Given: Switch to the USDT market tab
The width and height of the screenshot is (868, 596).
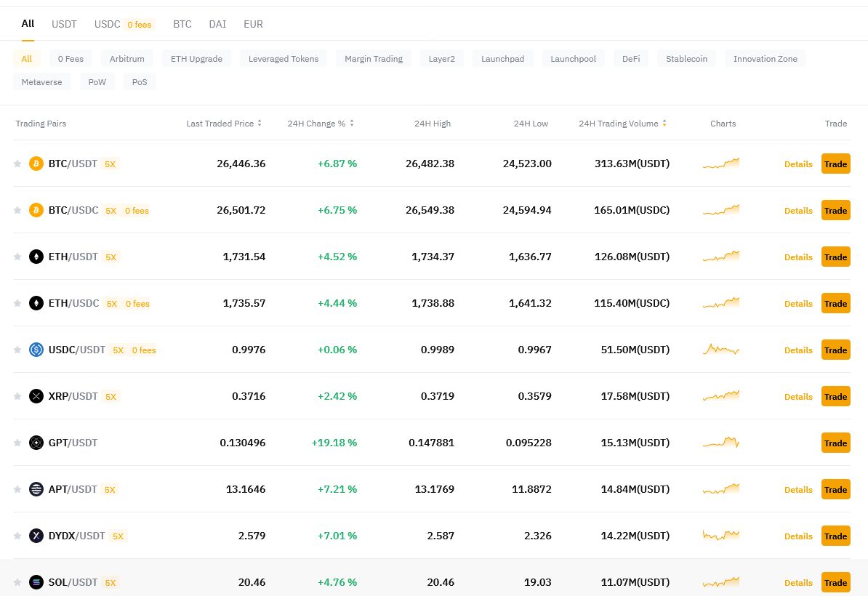Looking at the screenshot, I should click(64, 25).
